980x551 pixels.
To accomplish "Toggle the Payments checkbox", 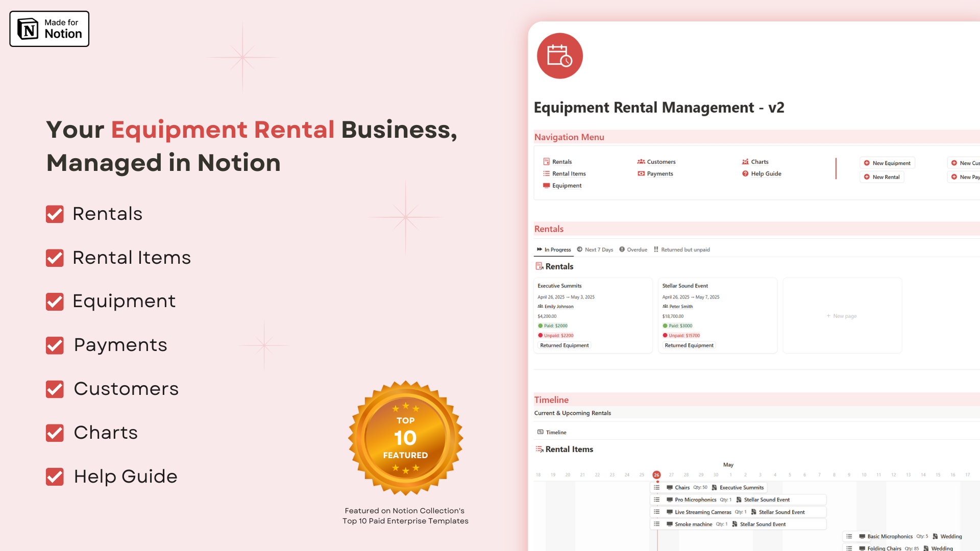I will click(55, 345).
